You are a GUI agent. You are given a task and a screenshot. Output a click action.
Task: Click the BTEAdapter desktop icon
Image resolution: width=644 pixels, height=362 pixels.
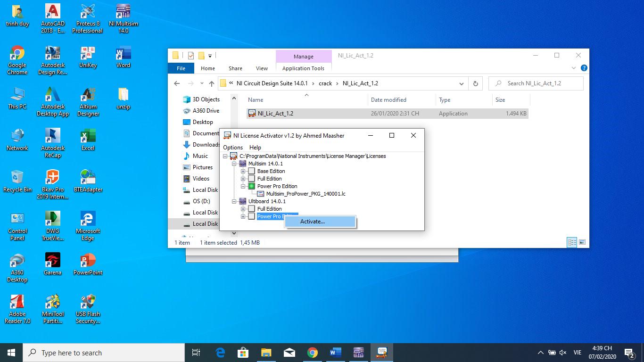click(x=88, y=181)
